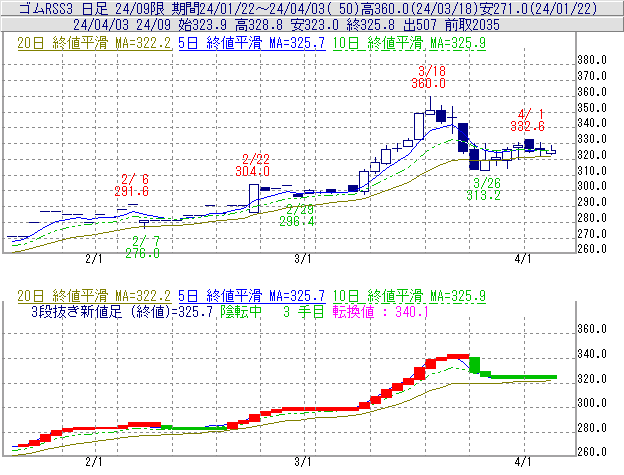Click lower chart '340.0' price axis label
Image resolution: width=624 pixels, height=475 pixels.
pyautogui.click(x=592, y=354)
